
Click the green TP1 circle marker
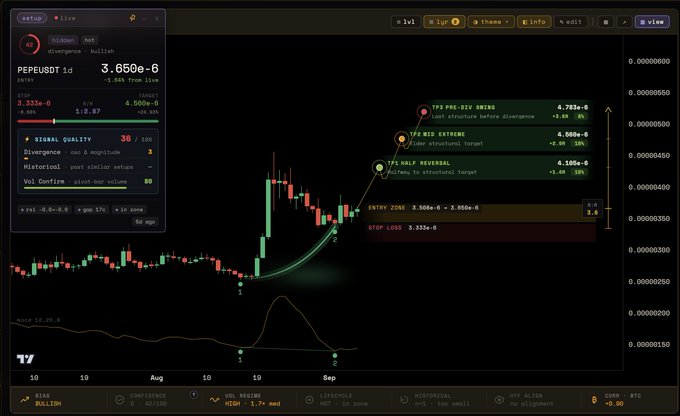(379, 167)
